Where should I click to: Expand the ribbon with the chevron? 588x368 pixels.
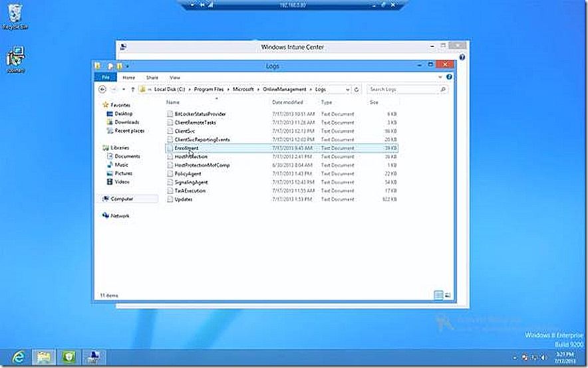coord(440,77)
